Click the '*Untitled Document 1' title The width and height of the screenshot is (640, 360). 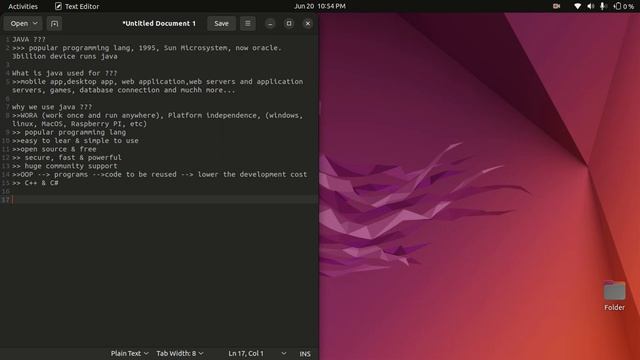coord(159,24)
